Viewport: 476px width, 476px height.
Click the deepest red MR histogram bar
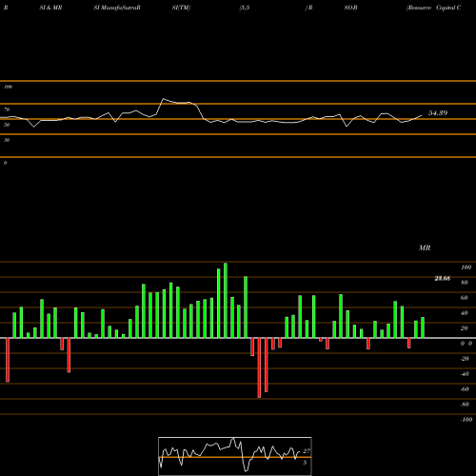pos(259,367)
